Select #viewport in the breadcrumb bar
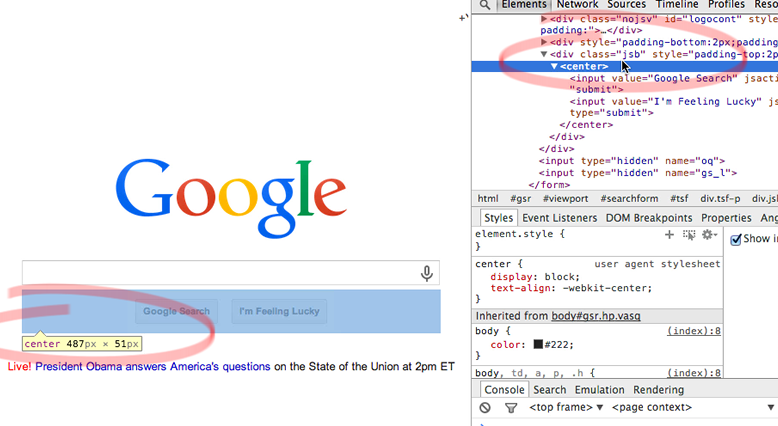This screenshot has width=778, height=426. 565,198
